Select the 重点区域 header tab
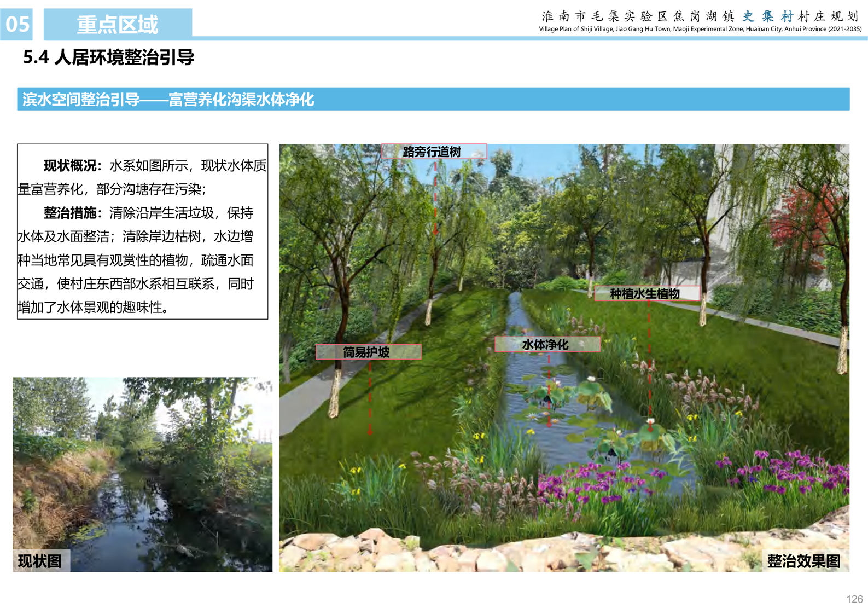Viewport: 868px width, 614px height. (118, 24)
